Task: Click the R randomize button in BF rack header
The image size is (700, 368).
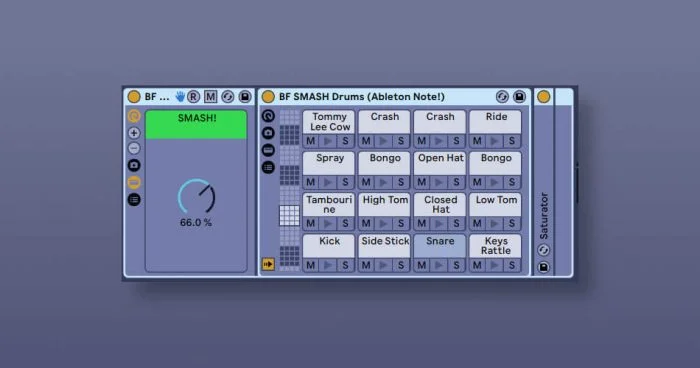Action: [x=193, y=96]
